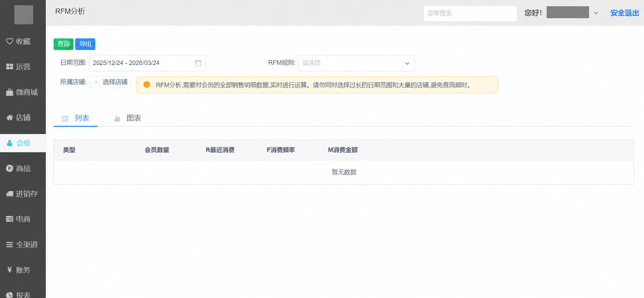
Task: Click the M消费金额 column header
Action: 343,150
